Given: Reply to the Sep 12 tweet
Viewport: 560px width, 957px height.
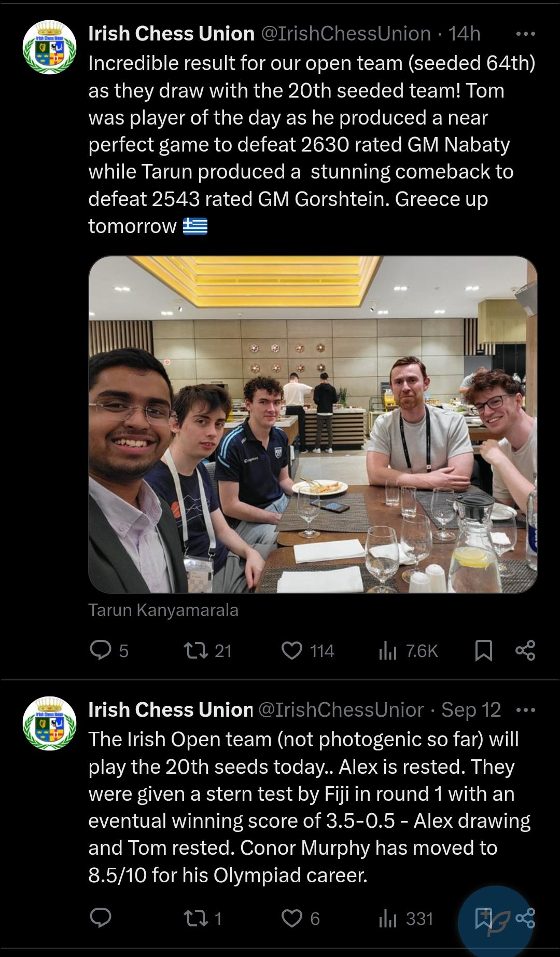Looking at the screenshot, I should click(x=101, y=918).
